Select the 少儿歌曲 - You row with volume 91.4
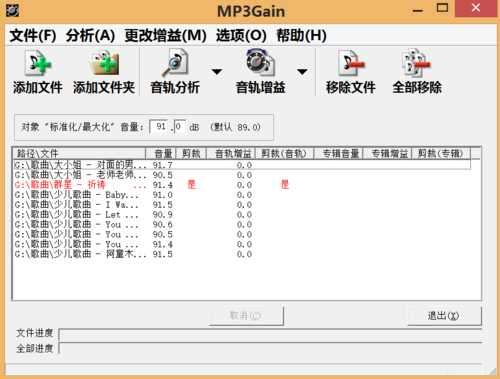The image size is (500, 379). point(242,244)
